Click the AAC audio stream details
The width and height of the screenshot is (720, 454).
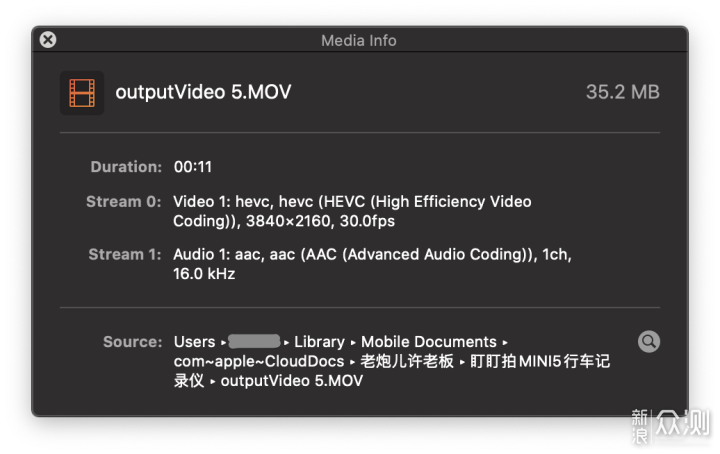(372, 264)
